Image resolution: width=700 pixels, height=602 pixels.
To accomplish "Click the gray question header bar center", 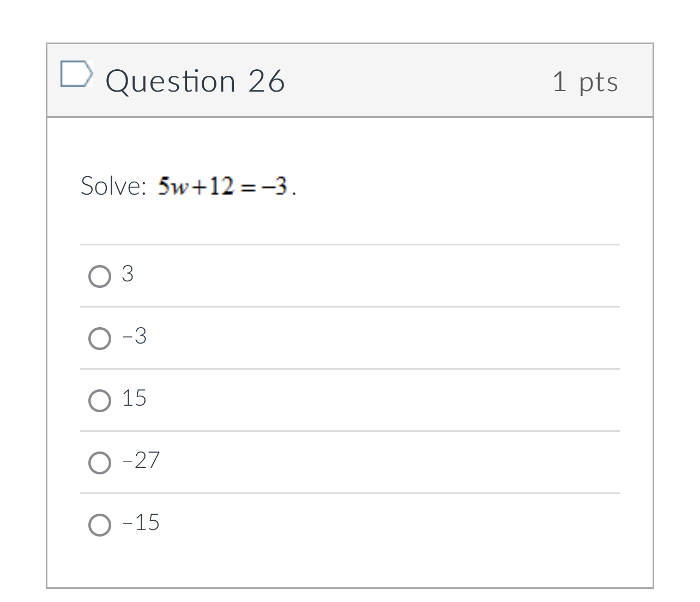I will coord(350,80).
